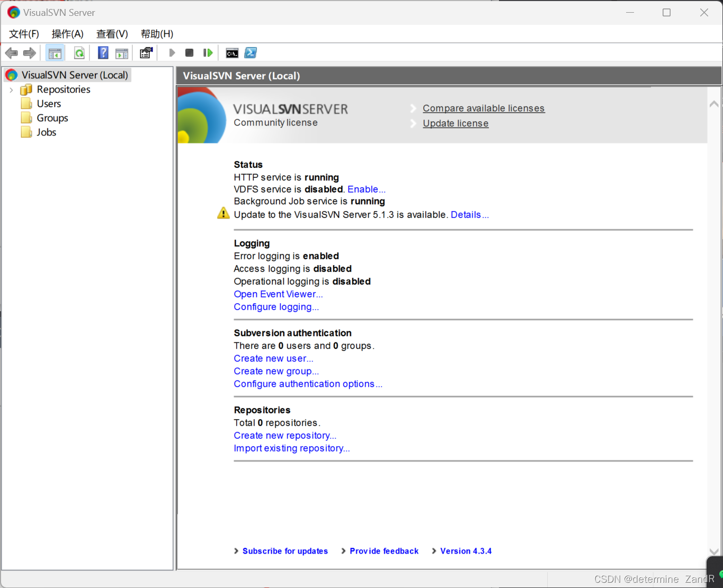Click the 'Community license' text
The width and height of the screenshot is (723, 588).
click(276, 123)
